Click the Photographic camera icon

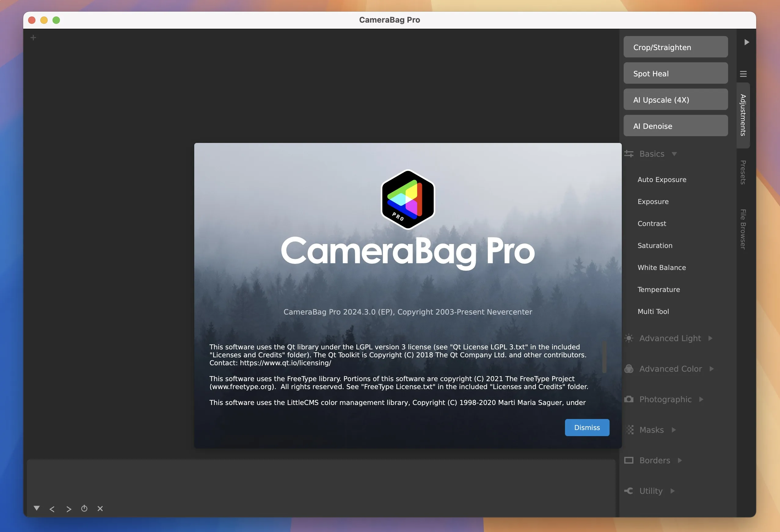629,399
